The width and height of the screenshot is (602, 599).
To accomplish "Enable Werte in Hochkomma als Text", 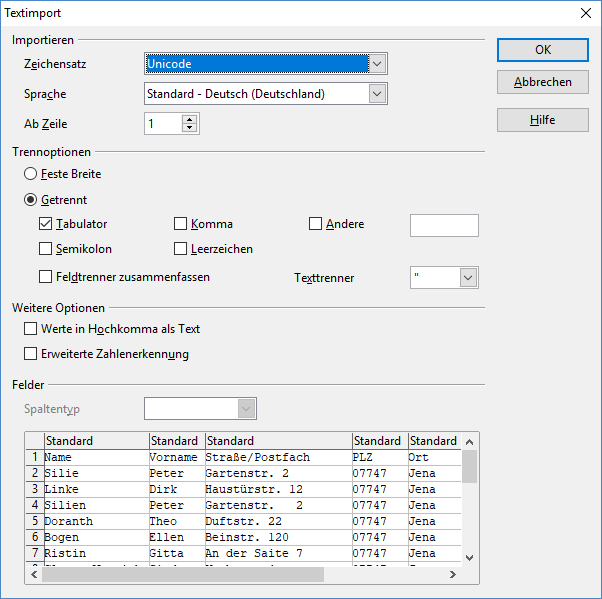I will tap(30, 329).
